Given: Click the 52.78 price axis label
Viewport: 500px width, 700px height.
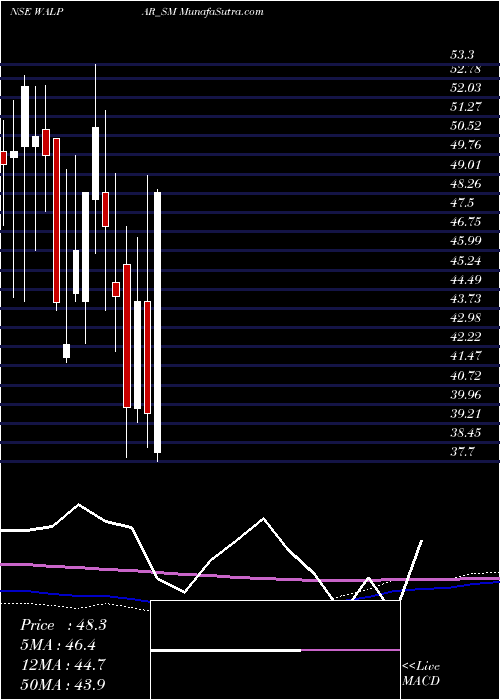Looking at the screenshot, I should tap(465, 69).
